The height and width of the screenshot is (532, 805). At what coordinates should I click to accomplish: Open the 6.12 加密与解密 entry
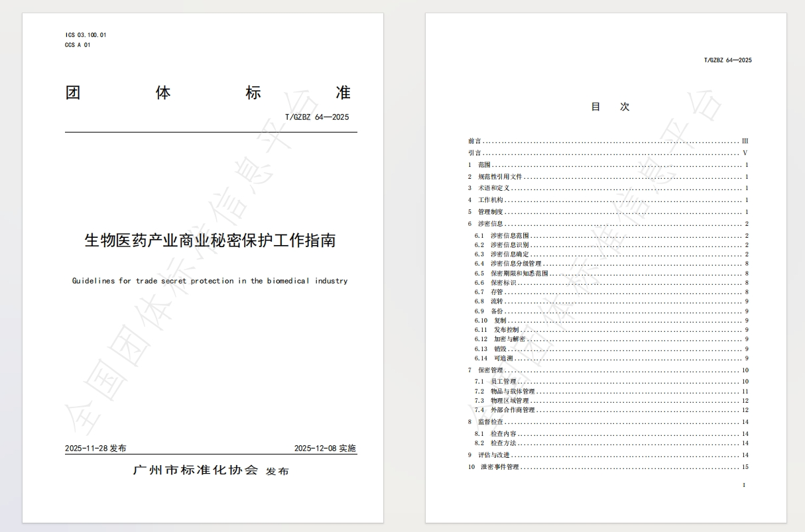tap(509, 339)
